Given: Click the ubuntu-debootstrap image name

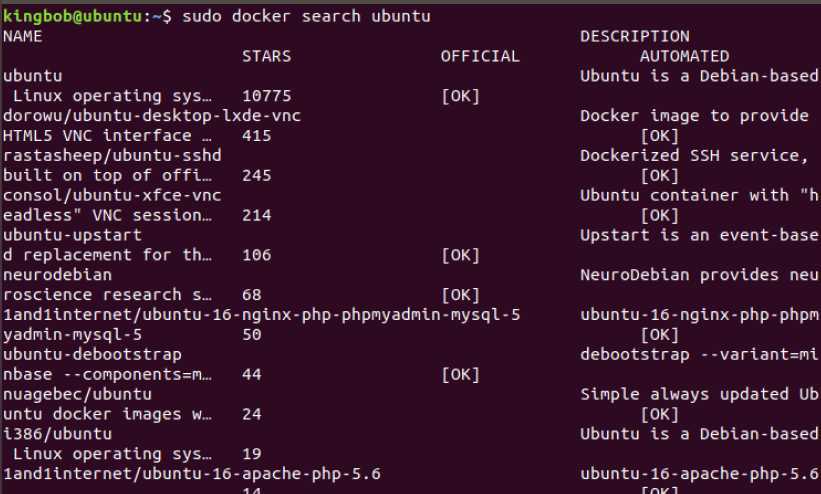Looking at the screenshot, I should (92, 355).
